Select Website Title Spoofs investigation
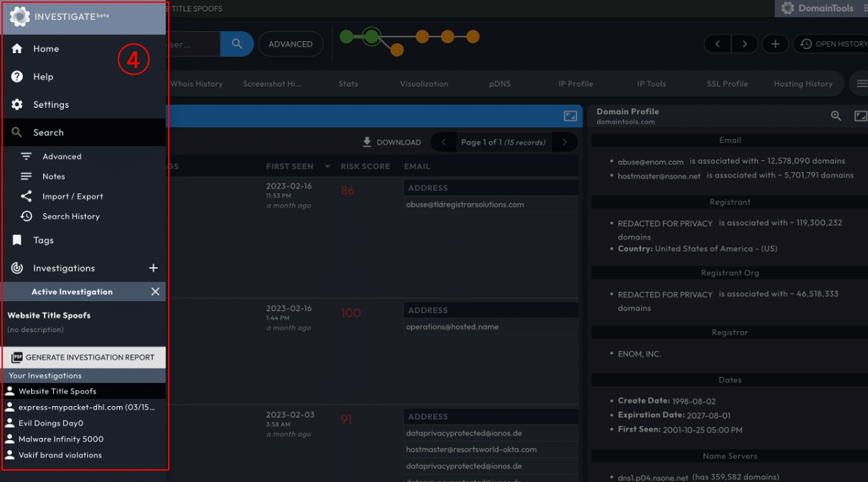Image resolution: width=868 pixels, height=482 pixels. point(84,391)
